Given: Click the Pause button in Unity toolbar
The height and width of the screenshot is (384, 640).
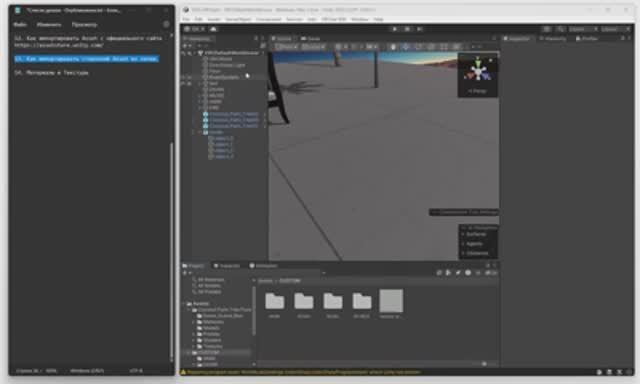Looking at the screenshot, I should (407, 29).
